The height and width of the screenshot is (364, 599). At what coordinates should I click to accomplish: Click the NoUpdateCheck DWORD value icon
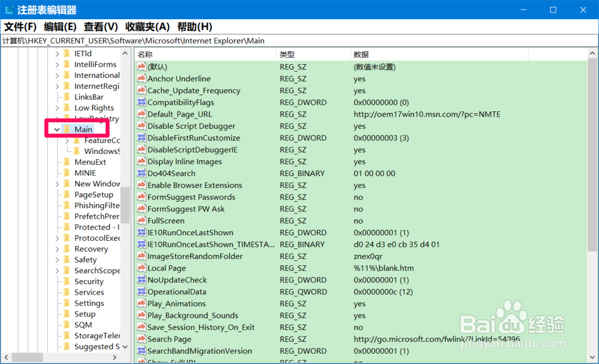[141, 280]
